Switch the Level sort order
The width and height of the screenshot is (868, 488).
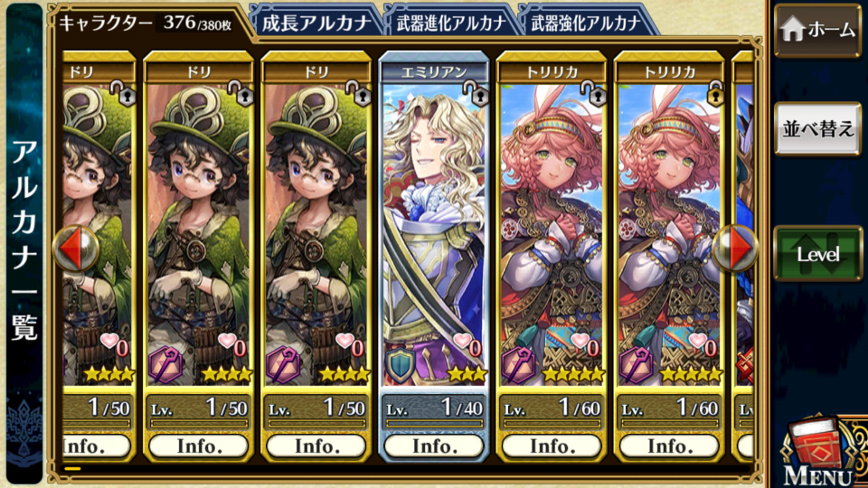pos(818,254)
